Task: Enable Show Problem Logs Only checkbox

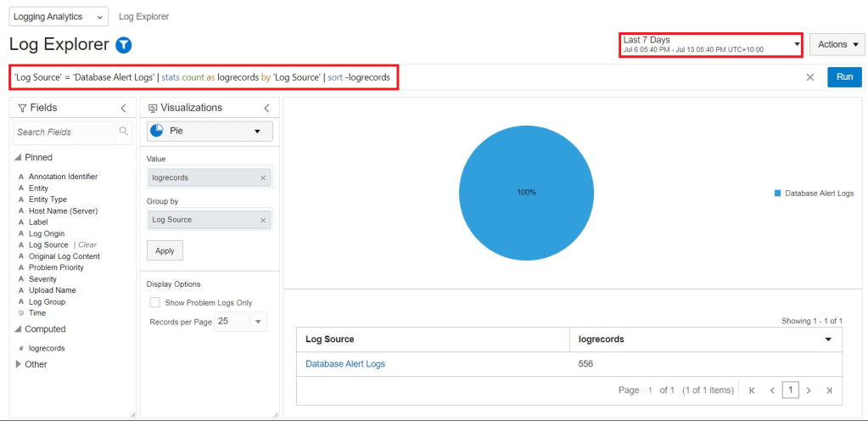Action: (154, 302)
